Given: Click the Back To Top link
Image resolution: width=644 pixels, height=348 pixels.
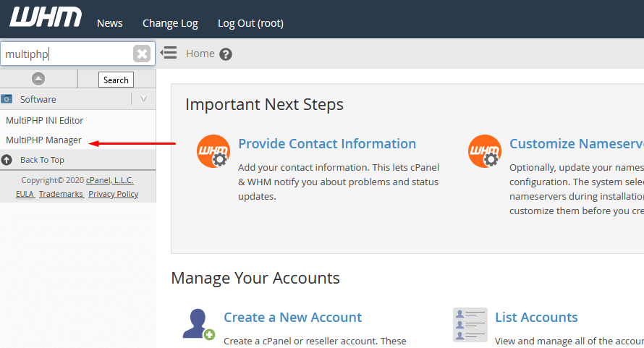Looking at the screenshot, I should pyautogui.click(x=42, y=160).
